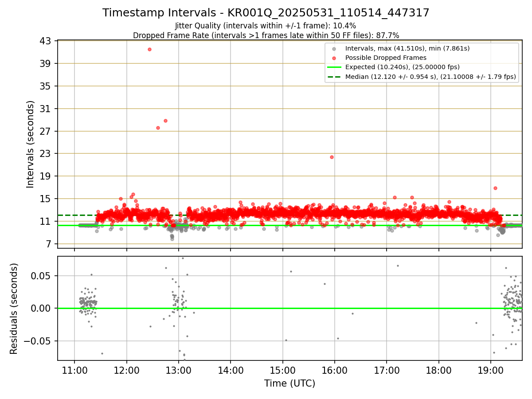Viewport: 532px width, 399px height.
Task: Select legend entry Median 12.120 s
Action: 430,77
